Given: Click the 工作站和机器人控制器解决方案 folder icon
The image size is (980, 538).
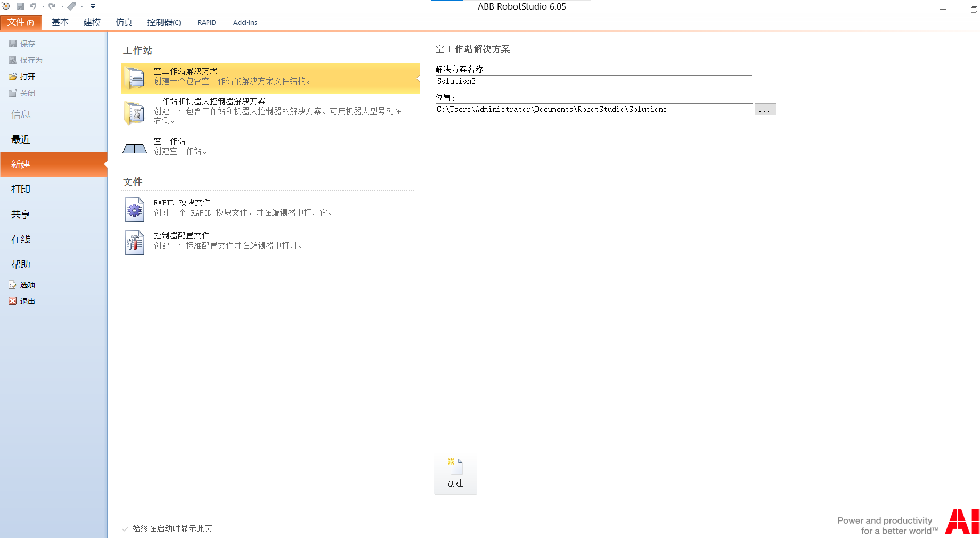Looking at the screenshot, I should click(x=135, y=113).
